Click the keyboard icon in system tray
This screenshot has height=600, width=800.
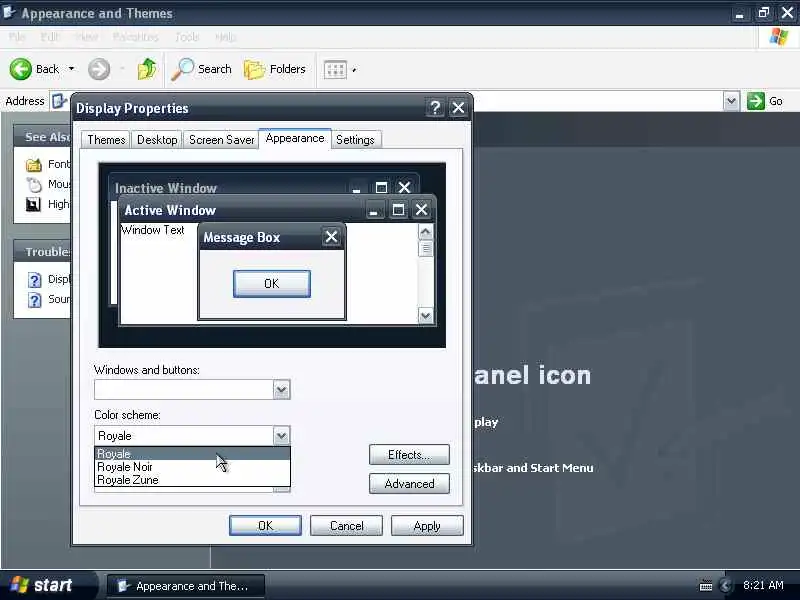tap(706, 586)
